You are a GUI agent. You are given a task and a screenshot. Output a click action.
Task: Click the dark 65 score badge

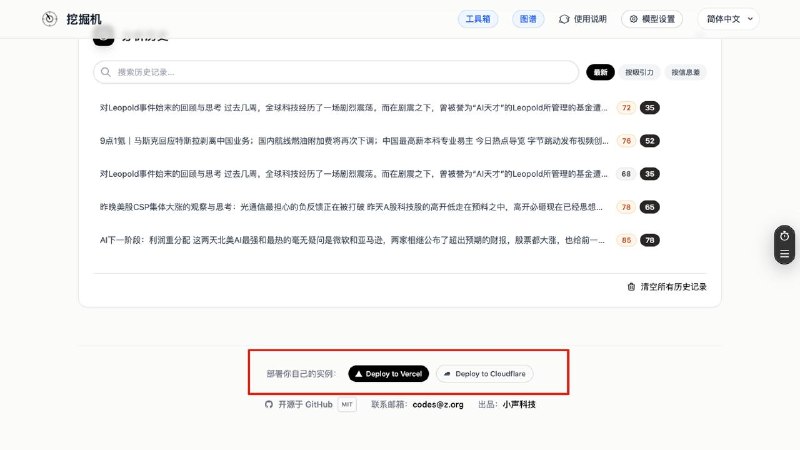(649, 207)
